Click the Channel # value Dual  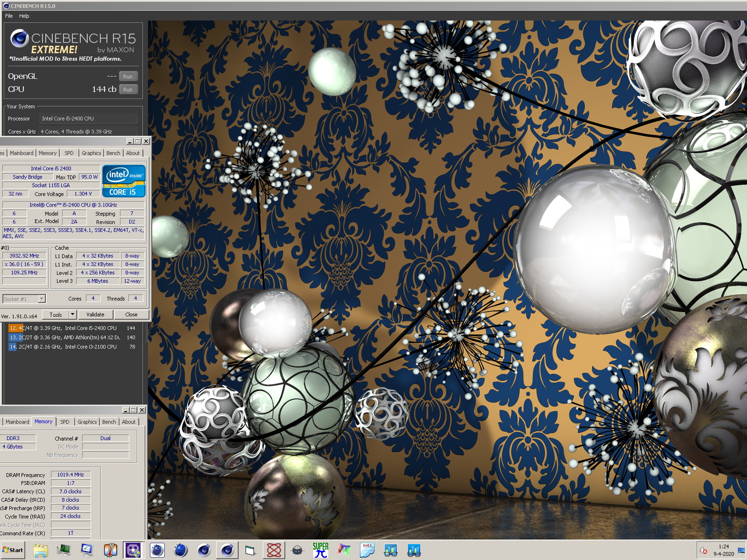[106, 438]
